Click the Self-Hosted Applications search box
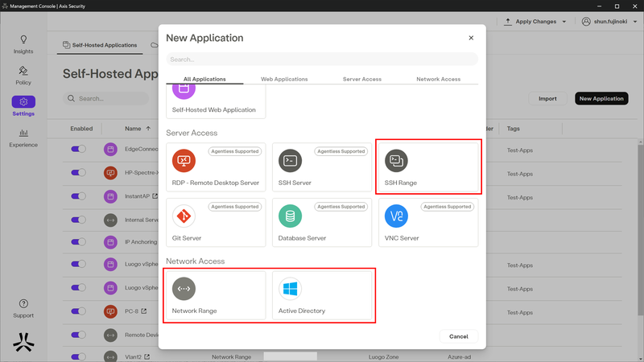Viewport: 644px width, 362px height. coord(106,98)
